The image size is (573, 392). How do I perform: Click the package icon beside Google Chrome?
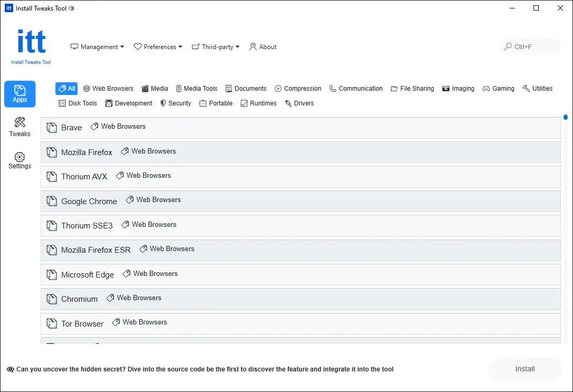[x=52, y=202]
